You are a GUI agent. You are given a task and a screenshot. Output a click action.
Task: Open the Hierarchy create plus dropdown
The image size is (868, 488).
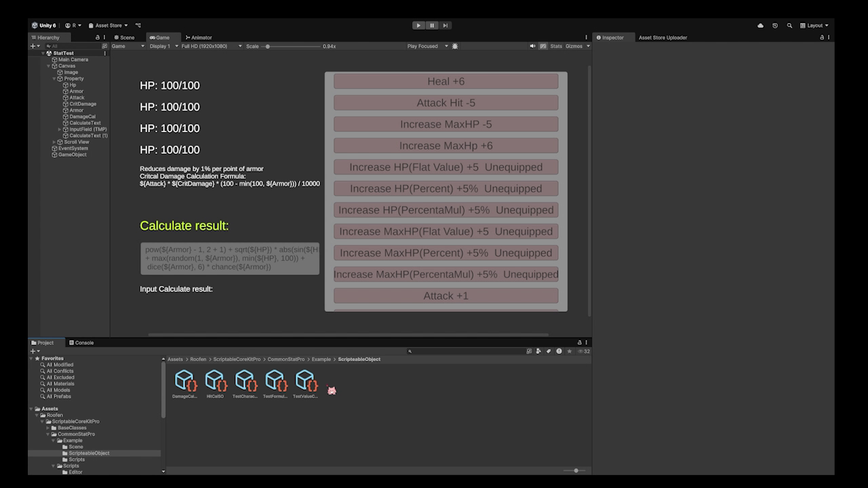coord(35,46)
